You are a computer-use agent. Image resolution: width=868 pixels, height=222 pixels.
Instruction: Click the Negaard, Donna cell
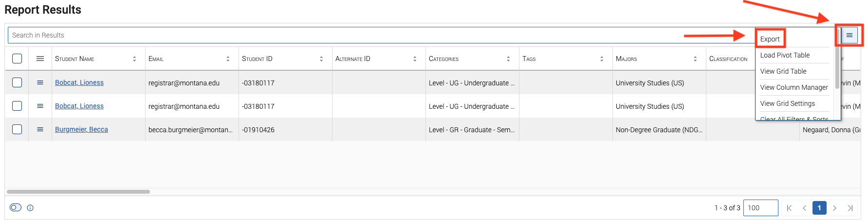pyautogui.click(x=831, y=130)
